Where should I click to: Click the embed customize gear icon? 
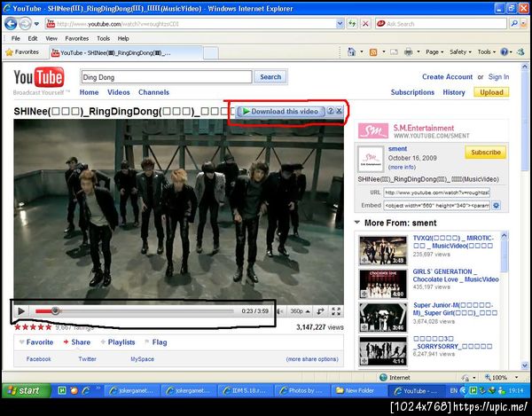click(496, 205)
